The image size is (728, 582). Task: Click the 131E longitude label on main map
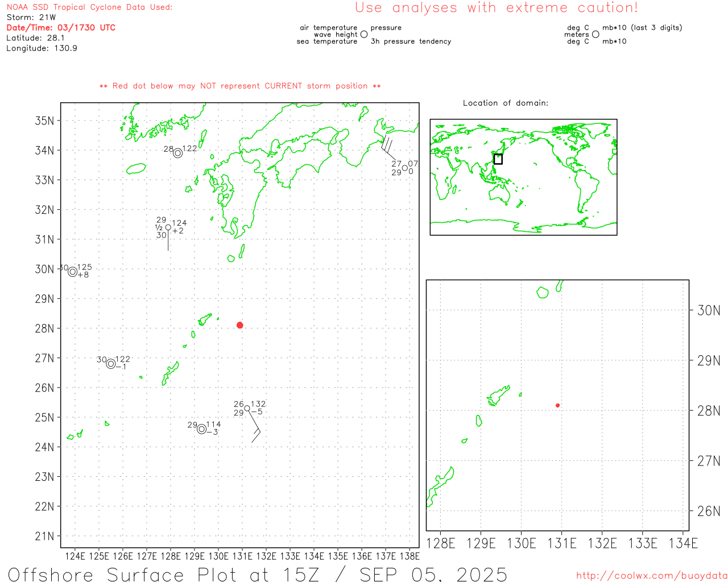242,556
